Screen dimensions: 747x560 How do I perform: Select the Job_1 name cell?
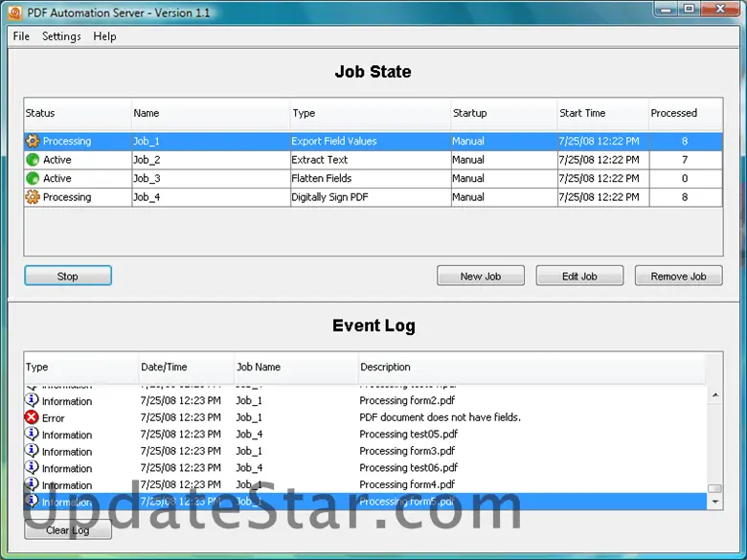point(211,141)
